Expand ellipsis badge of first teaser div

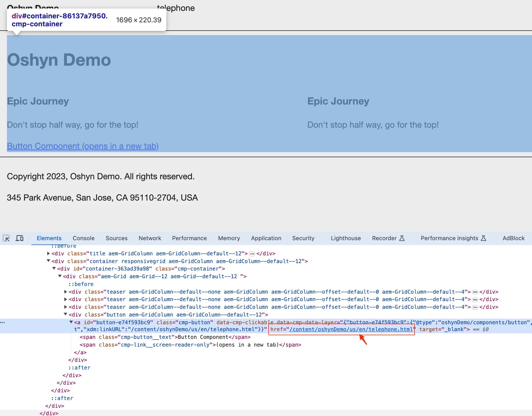pos(475,292)
